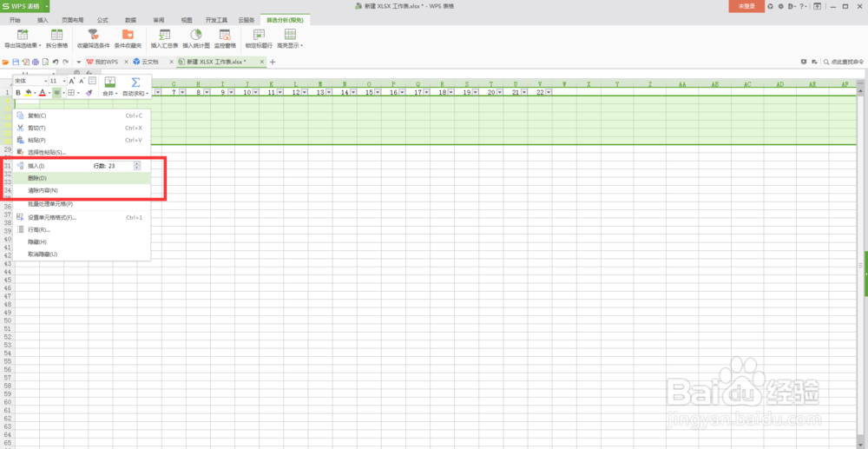Toggle bold in the mini toolbar

[18, 93]
